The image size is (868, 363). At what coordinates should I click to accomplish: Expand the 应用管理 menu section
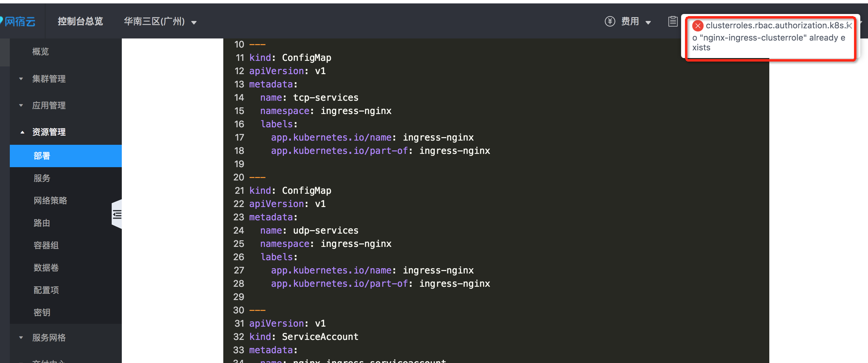pyautogui.click(x=49, y=105)
